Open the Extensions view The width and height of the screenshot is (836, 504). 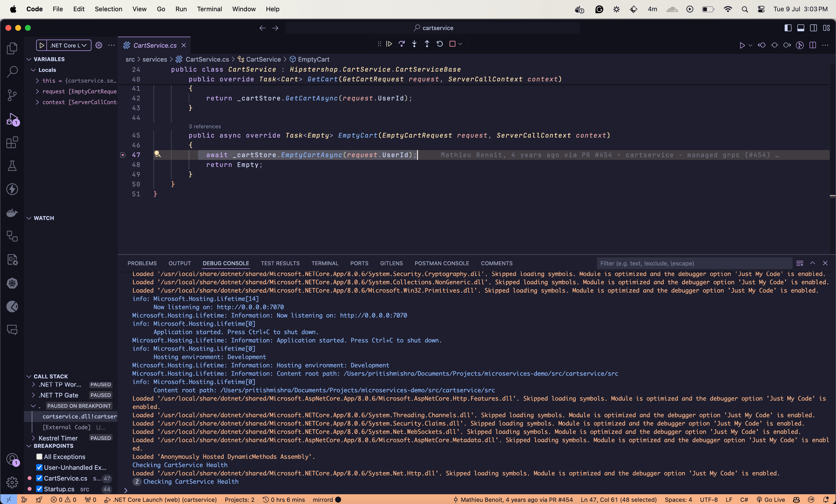(12, 142)
